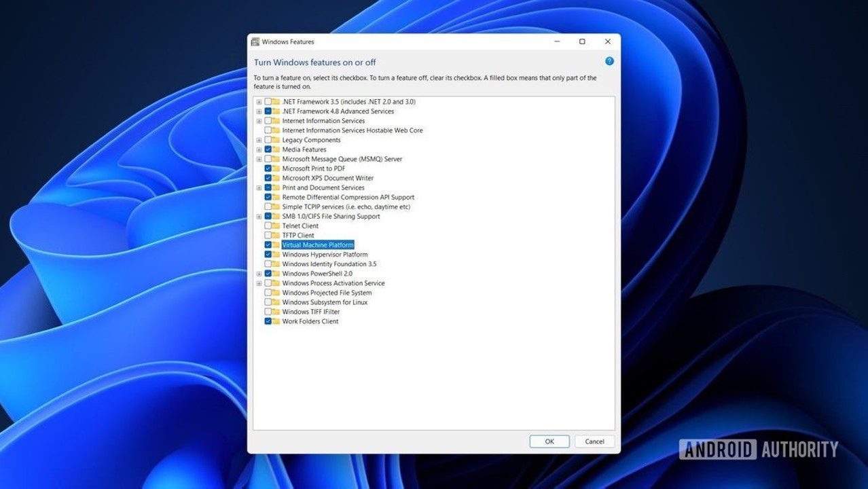The width and height of the screenshot is (868, 489).
Task: Click the folder icon next to Legacy Components
Action: tap(276, 140)
